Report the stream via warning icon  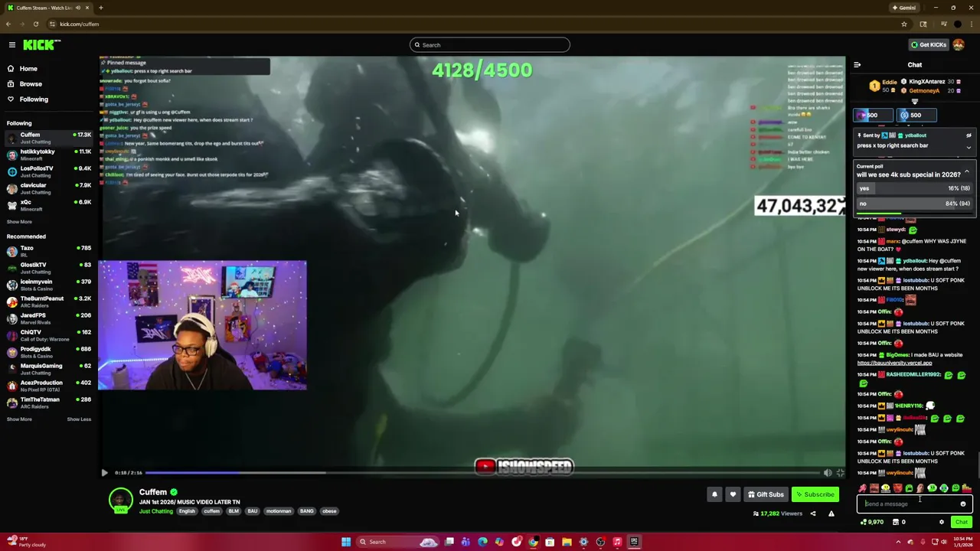831,514
